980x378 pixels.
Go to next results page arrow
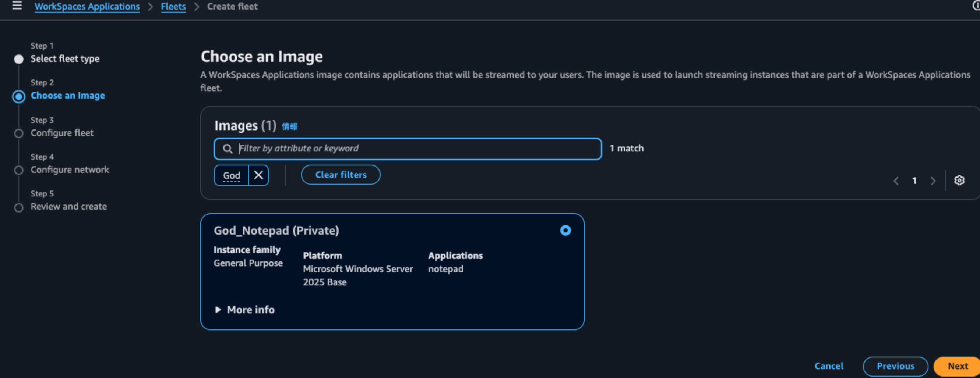click(x=933, y=181)
